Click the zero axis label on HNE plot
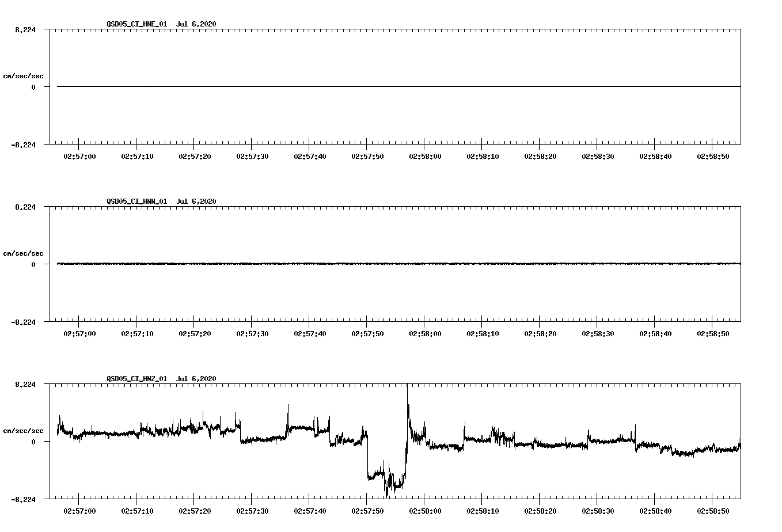The height and width of the screenshot is (532, 782). pyautogui.click(x=33, y=88)
